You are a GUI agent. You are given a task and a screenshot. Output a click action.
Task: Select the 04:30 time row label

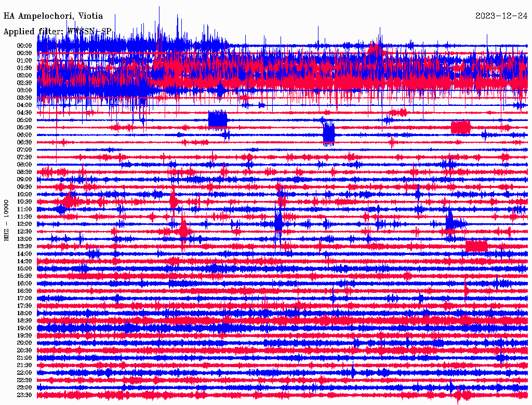(x=24, y=113)
